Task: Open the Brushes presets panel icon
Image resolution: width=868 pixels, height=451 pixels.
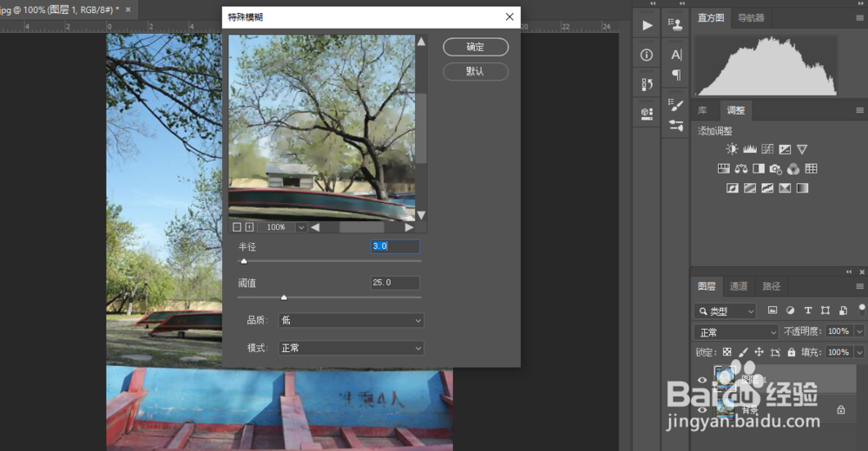Action: tap(676, 126)
